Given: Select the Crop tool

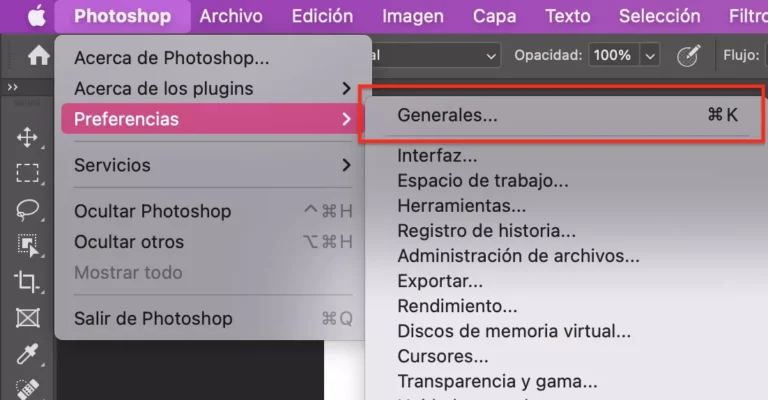Looking at the screenshot, I should [x=27, y=282].
